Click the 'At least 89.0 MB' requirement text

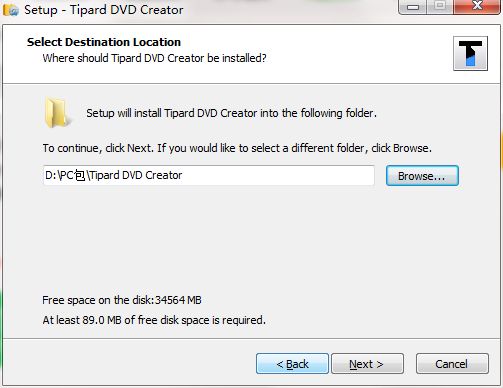(x=154, y=320)
